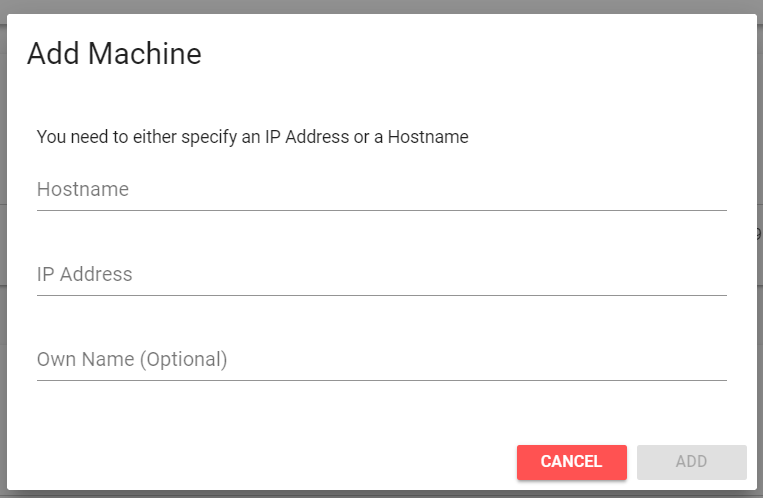The width and height of the screenshot is (763, 498).
Task: Click the underline beneath the Hostname field
Action: click(x=380, y=210)
